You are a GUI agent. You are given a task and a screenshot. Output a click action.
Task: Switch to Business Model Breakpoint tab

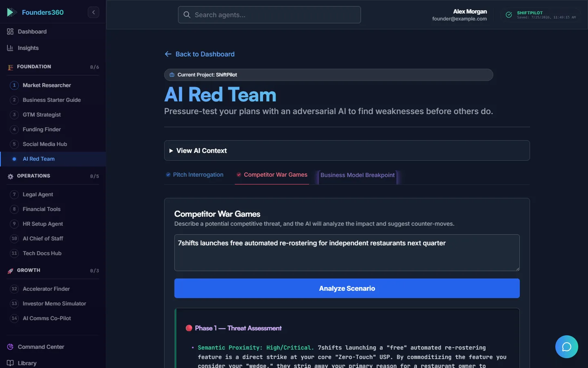(358, 175)
